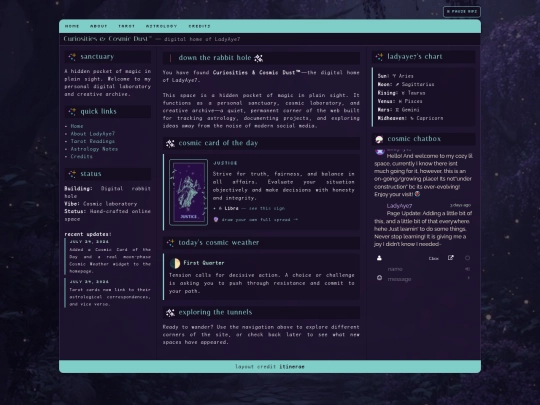Click the Midheaven Capricorn chart row
540x405 pixels.
pos(410,118)
